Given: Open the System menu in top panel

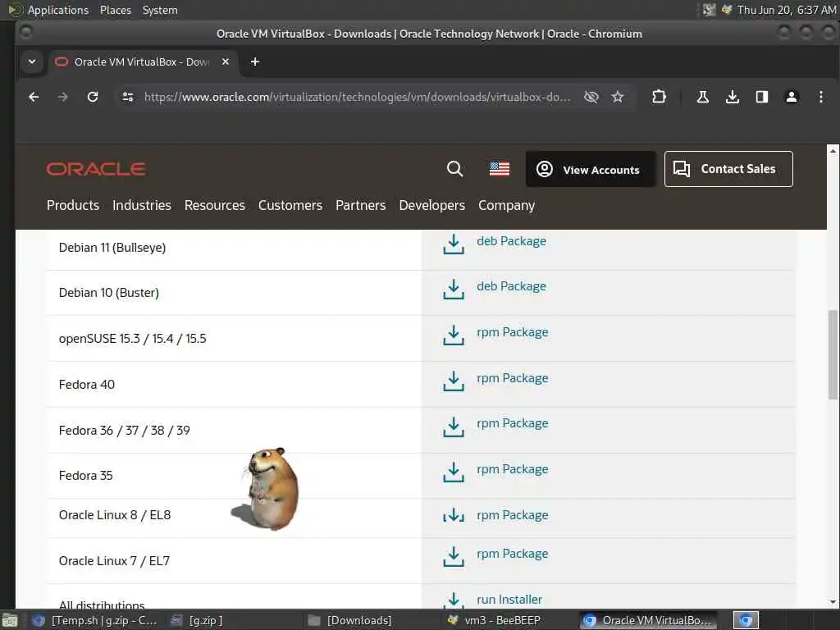Looking at the screenshot, I should [x=160, y=10].
